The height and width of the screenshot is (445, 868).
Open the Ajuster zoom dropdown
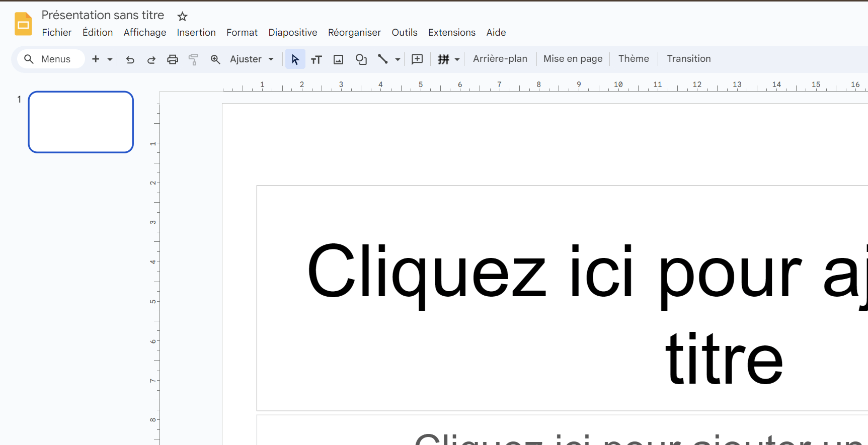(252, 59)
